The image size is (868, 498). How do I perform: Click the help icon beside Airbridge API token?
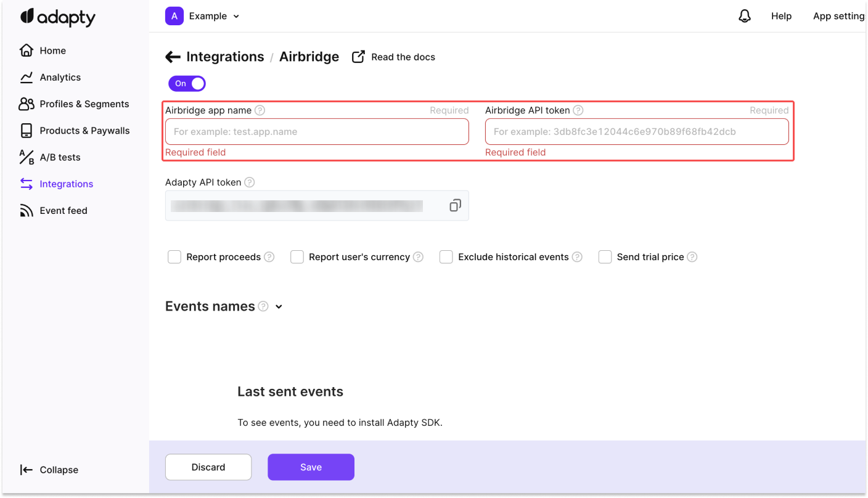tap(578, 110)
